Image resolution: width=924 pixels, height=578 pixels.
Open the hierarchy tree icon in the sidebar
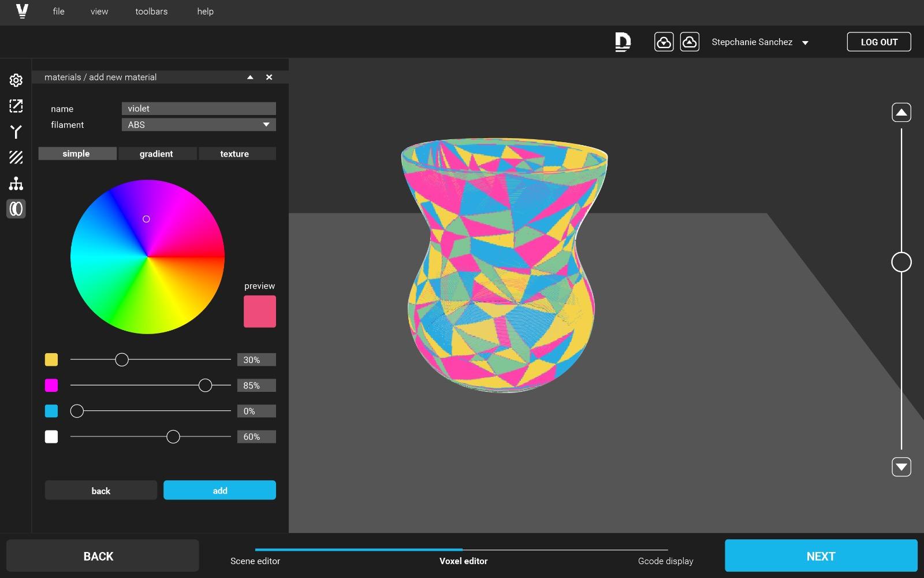(16, 183)
